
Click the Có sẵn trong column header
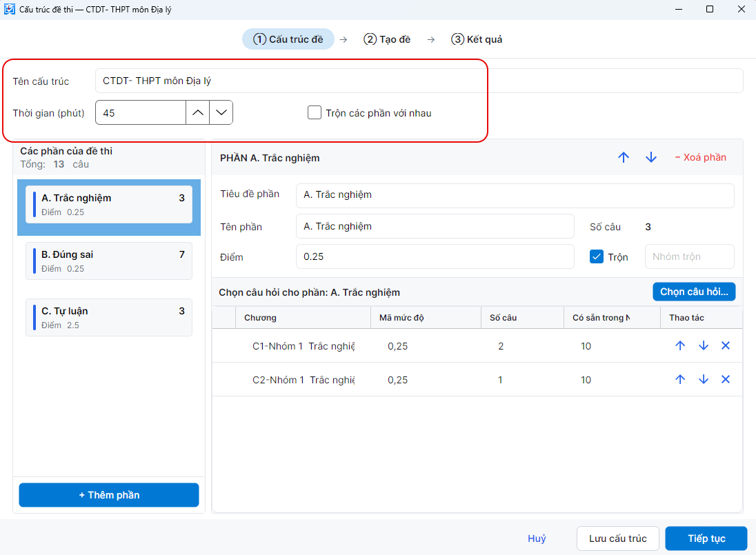[613, 317]
